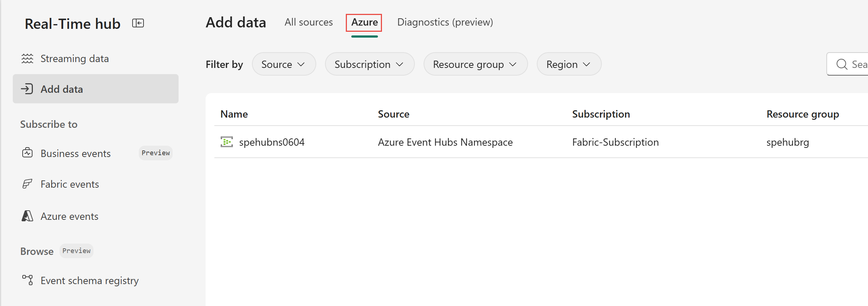Click the Event schema registry icon
Viewport: 868px width, 306px height.
click(27, 280)
